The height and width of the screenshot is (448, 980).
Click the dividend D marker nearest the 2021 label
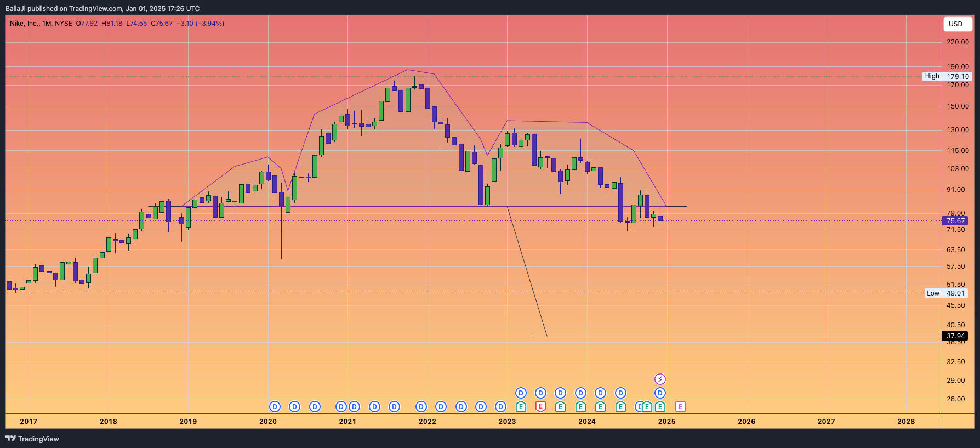coord(354,406)
